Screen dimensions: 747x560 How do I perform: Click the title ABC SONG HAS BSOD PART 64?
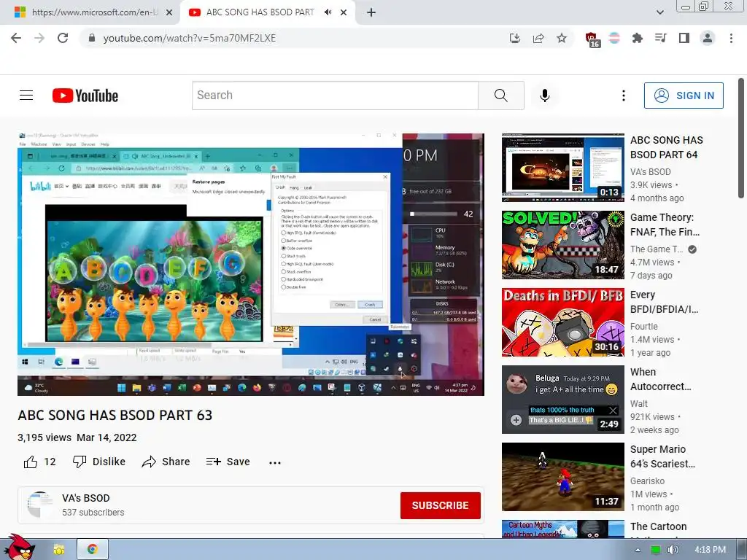coord(667,147)
